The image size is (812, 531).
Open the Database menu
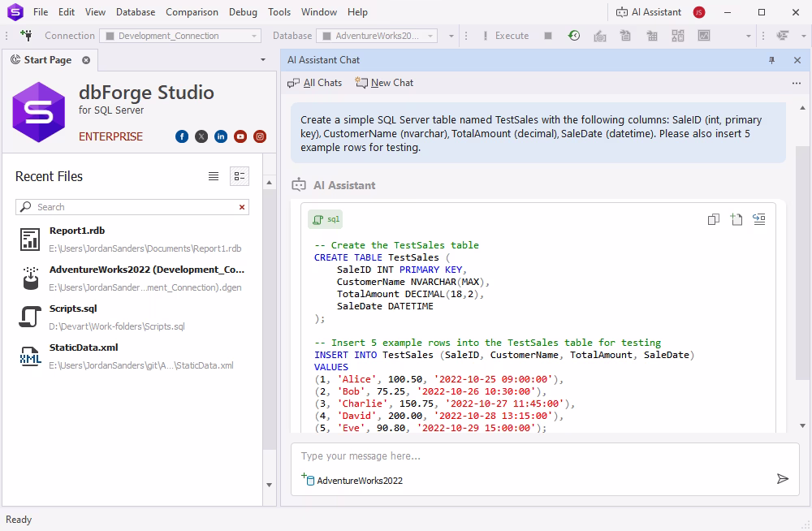coord(136,12)
